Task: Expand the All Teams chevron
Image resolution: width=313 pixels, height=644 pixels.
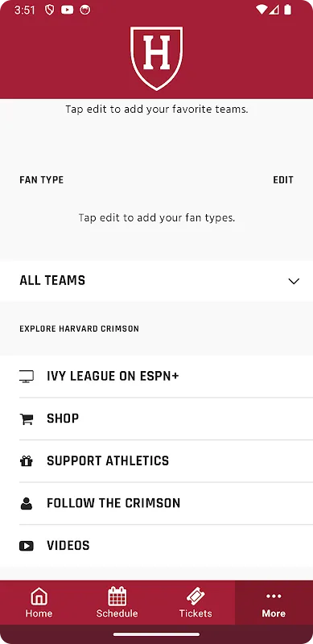Action: click(x=294, y=281)
